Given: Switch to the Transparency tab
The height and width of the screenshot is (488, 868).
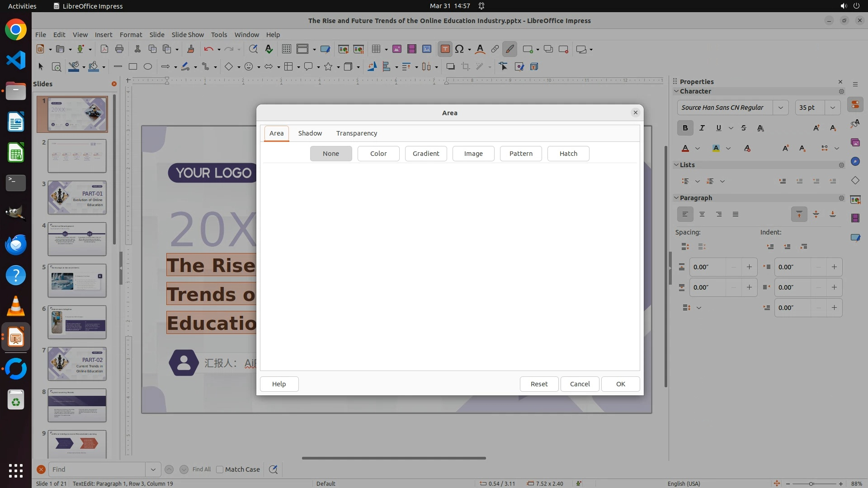Looking at the screenshot, I should [356, 133].
